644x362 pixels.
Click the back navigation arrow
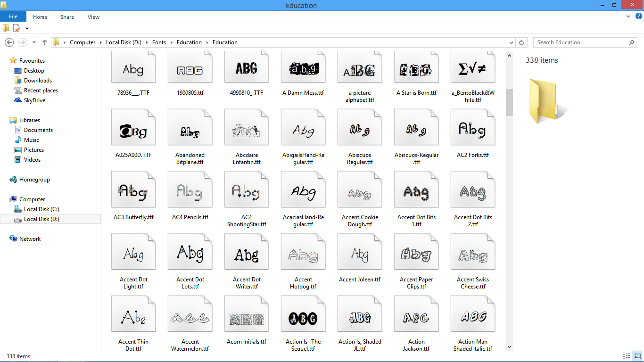point(9,42)
